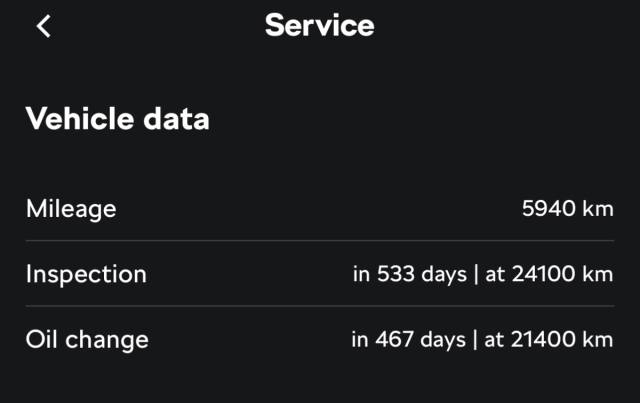
Task: Tap the Service page title
Action: pyautogui.click(x=319, y=26)
